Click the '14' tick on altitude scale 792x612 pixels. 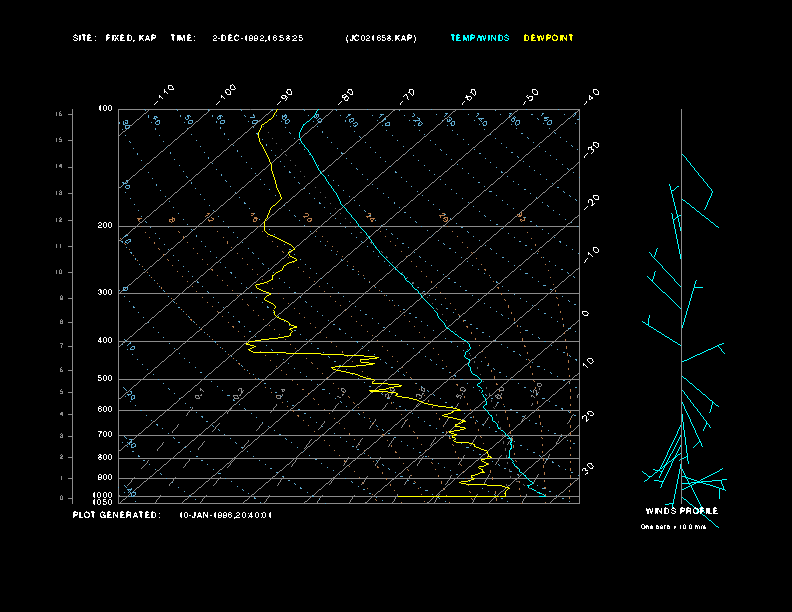point(59,167)
